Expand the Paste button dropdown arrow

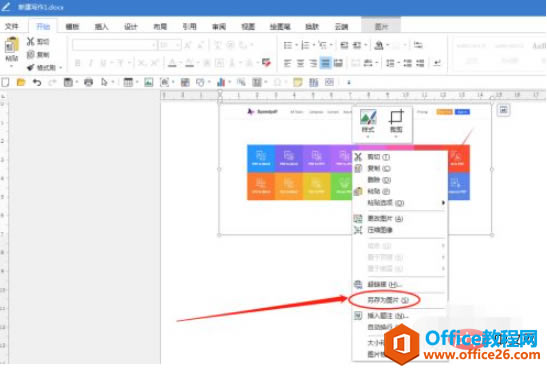coord(12,66)
